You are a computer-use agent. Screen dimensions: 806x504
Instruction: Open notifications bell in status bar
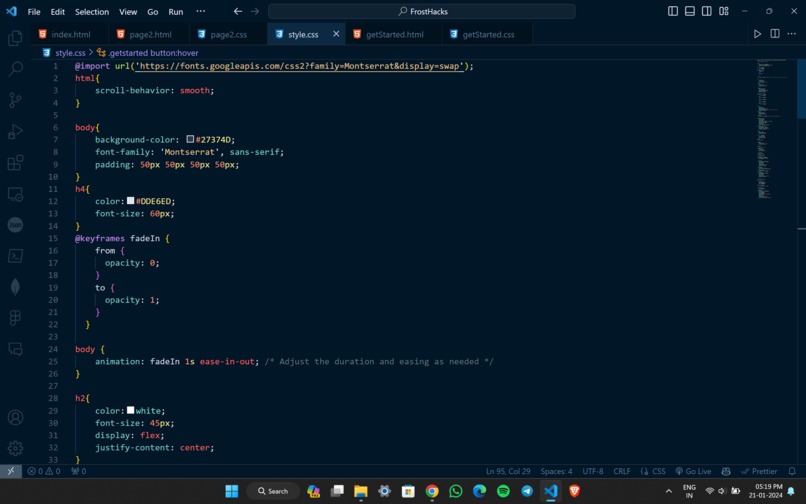(792, 471)
